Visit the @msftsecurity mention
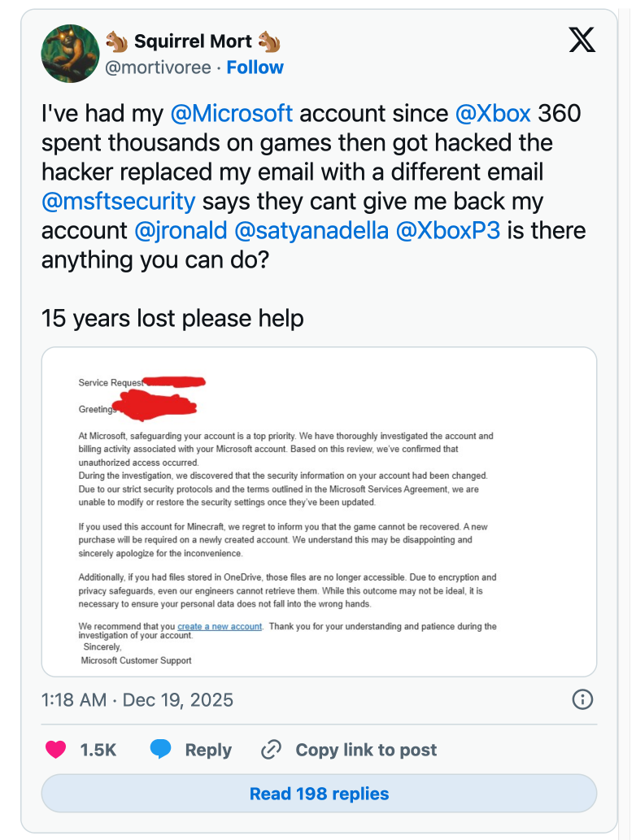The width and height of the screenshot is (636, 840). [x=119, y=201]
